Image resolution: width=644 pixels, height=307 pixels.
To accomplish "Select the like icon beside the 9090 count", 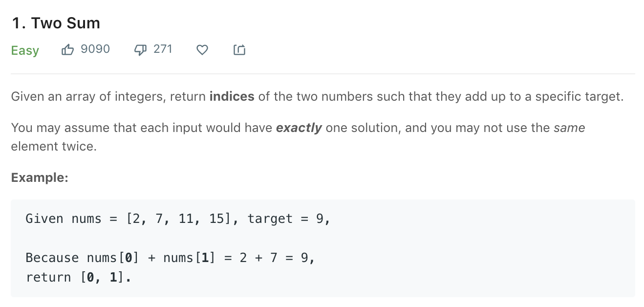I will pos(68,49).
